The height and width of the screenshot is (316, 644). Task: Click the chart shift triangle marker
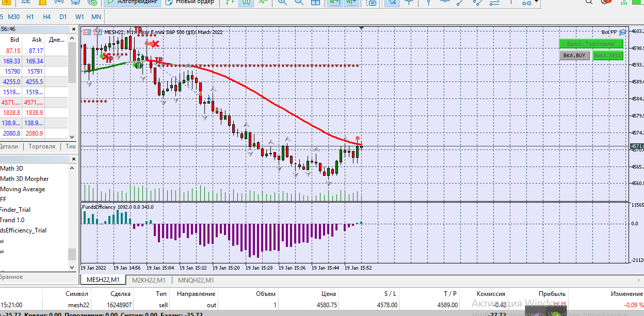pos(361,27)
